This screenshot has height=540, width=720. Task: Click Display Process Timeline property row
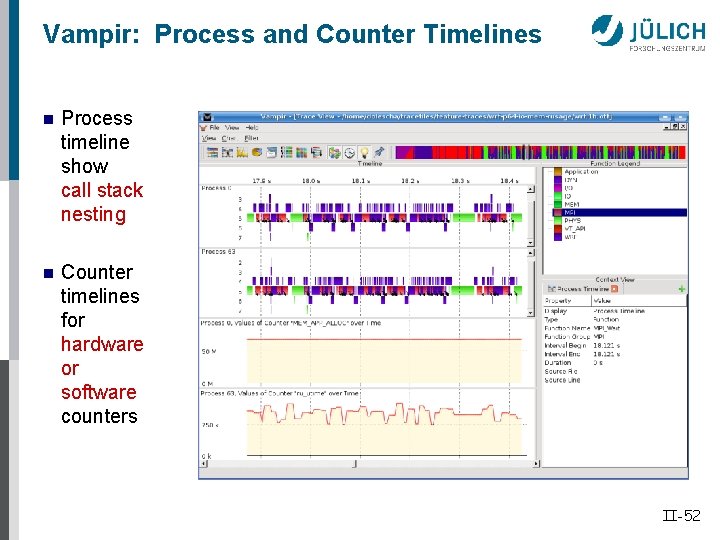click(614, 311)
